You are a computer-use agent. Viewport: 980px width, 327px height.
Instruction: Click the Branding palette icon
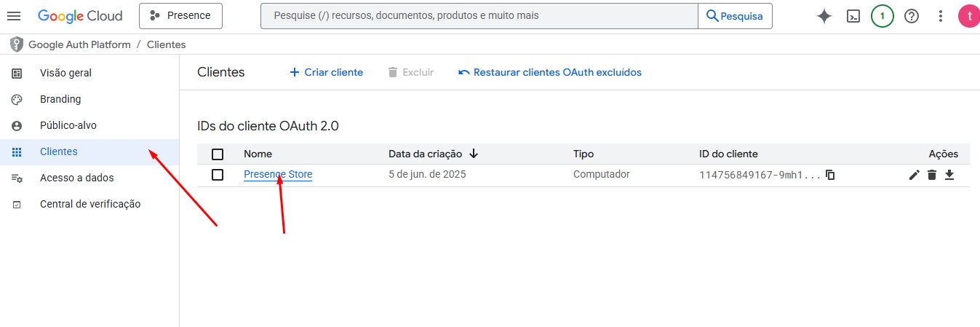pos(17,100)
